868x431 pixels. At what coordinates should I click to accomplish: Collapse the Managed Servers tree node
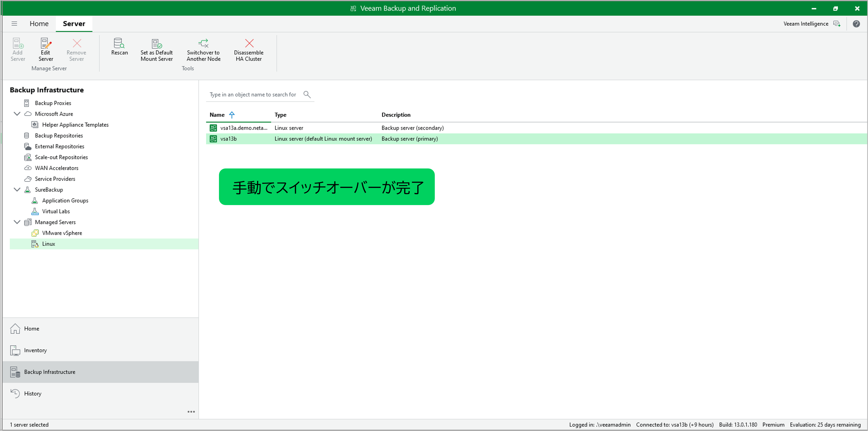[x=17, y=222]
